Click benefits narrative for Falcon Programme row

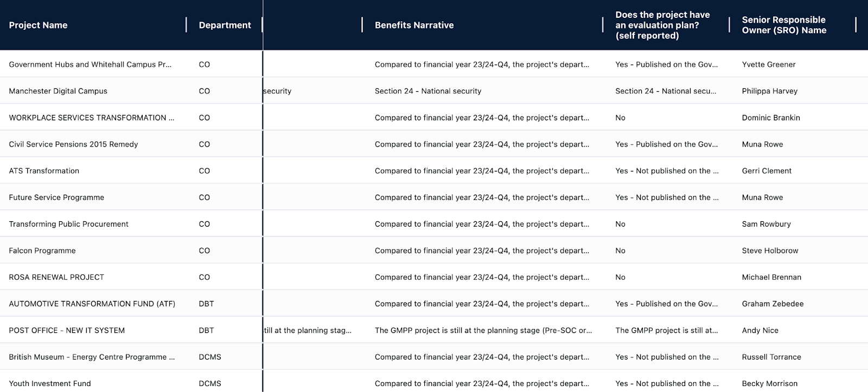(x=482, y=250)
